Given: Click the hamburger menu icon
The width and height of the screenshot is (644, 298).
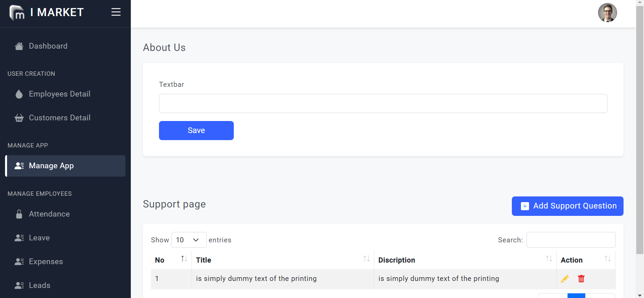Looking at the screenshot, I should pos(116,12).
